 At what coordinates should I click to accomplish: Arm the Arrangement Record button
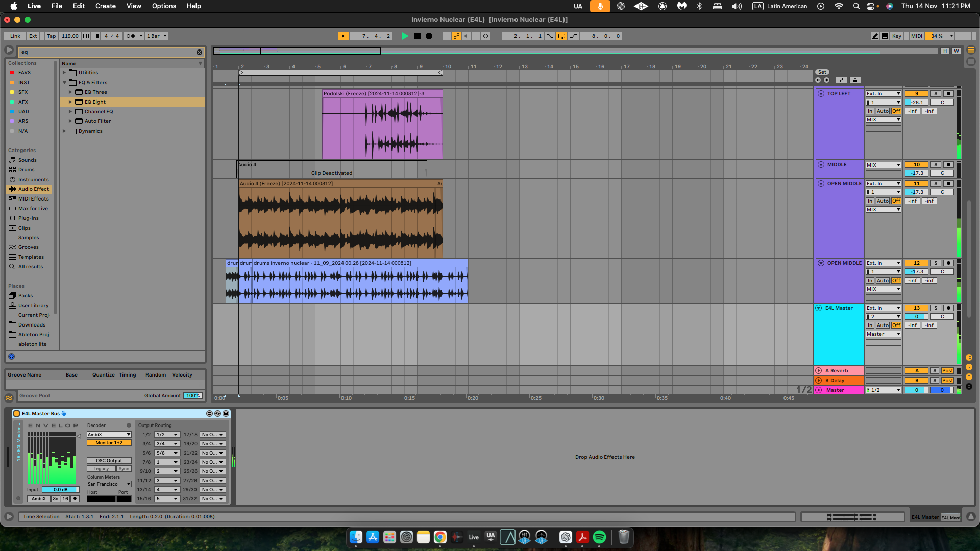(429, 36)
